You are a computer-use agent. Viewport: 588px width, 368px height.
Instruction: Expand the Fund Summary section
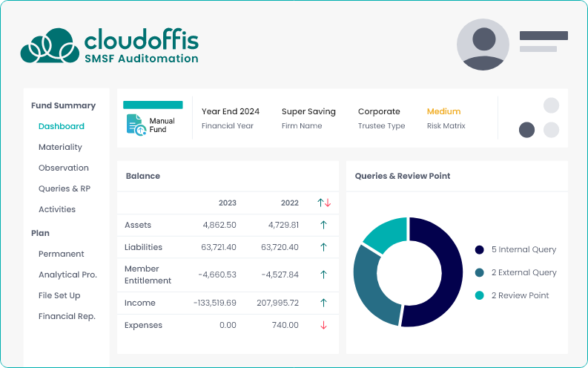[x=63, y=105]
